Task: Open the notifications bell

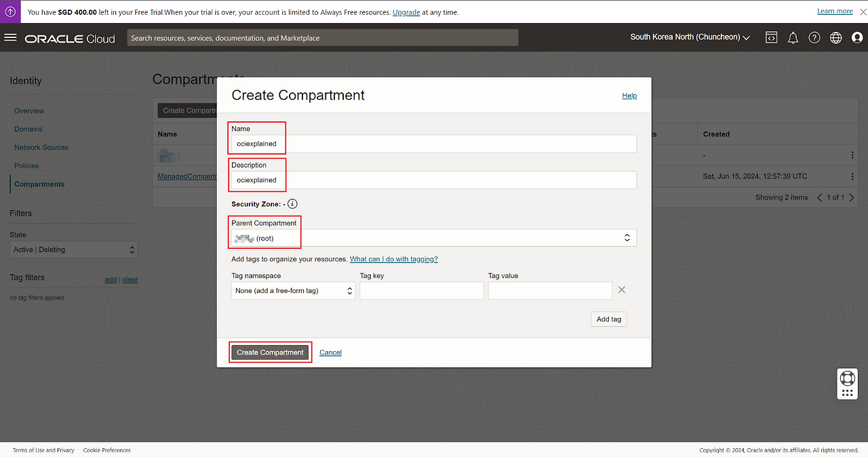Action: 793,38
